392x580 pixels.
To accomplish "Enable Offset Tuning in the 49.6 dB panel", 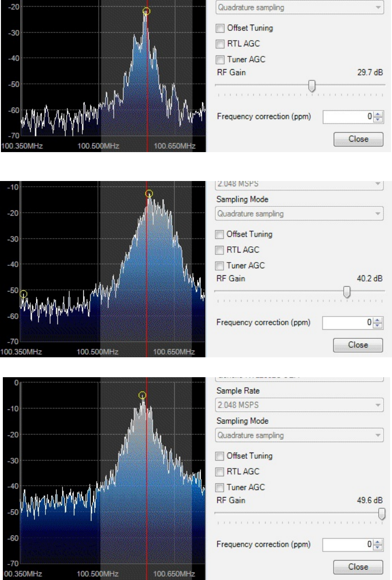I will point(219,456).
